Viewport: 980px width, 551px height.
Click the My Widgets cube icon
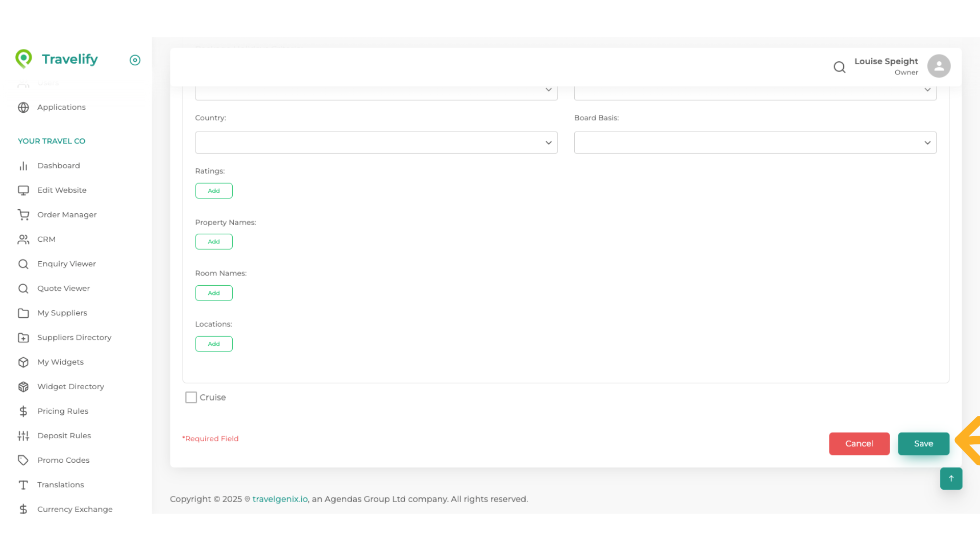click(x=23, y=362)
